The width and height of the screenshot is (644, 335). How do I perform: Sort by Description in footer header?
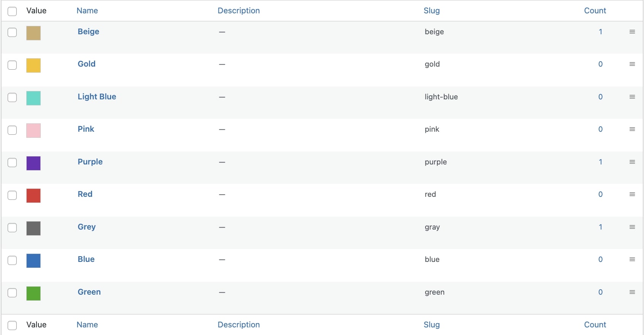(x=239, y=325)
